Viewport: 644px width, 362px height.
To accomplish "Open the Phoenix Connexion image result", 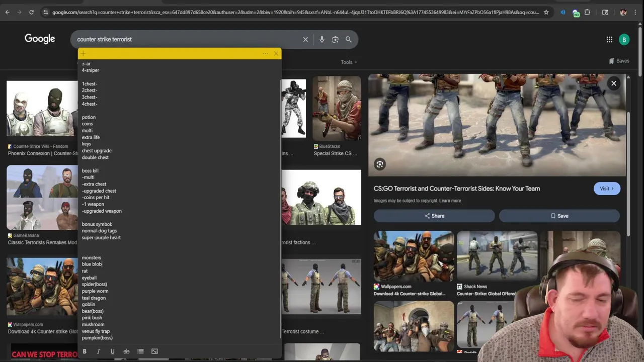I will [x=42, y=109].
